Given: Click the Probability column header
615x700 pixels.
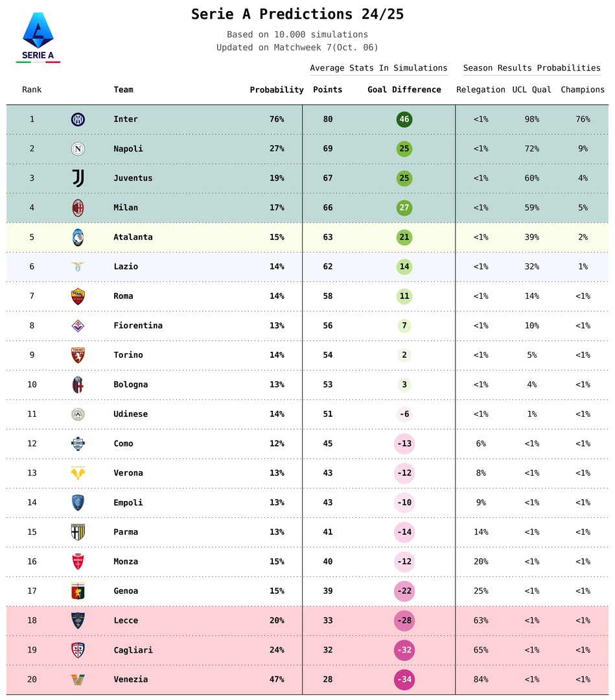Looking at the screenshot, I should (x=277, y=90).
